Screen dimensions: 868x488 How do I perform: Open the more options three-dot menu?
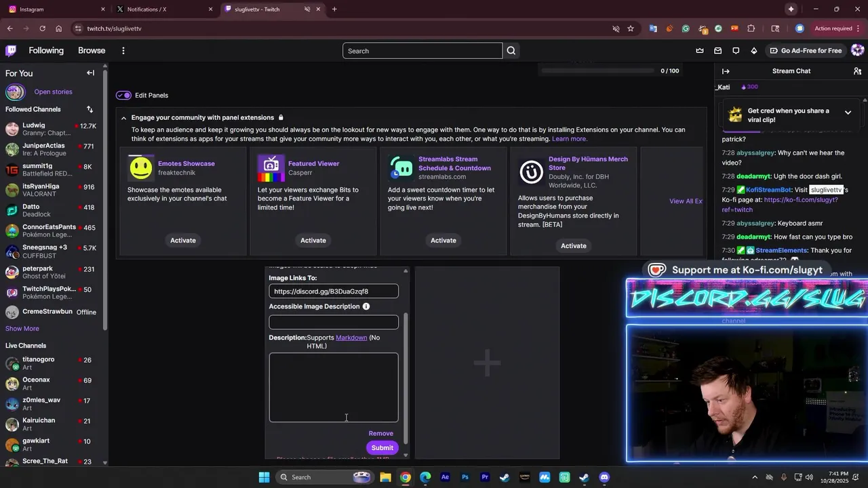(x=123, y=51)
